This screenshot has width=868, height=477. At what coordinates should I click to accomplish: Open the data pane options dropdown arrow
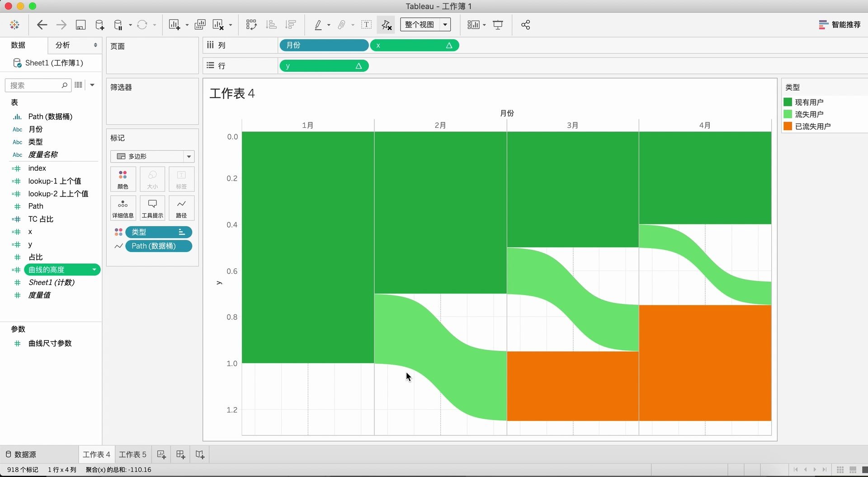coord(92,85)
